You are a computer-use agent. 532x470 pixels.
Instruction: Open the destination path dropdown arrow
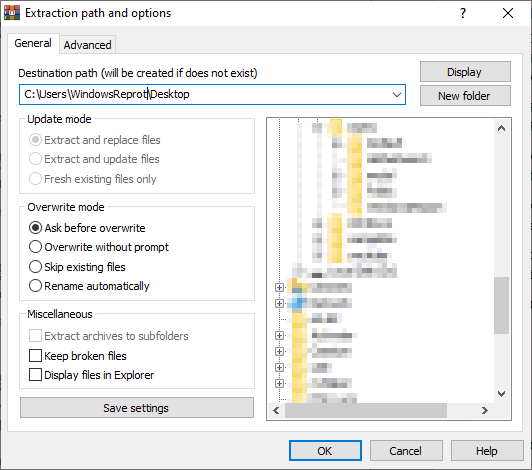(397, 95)
